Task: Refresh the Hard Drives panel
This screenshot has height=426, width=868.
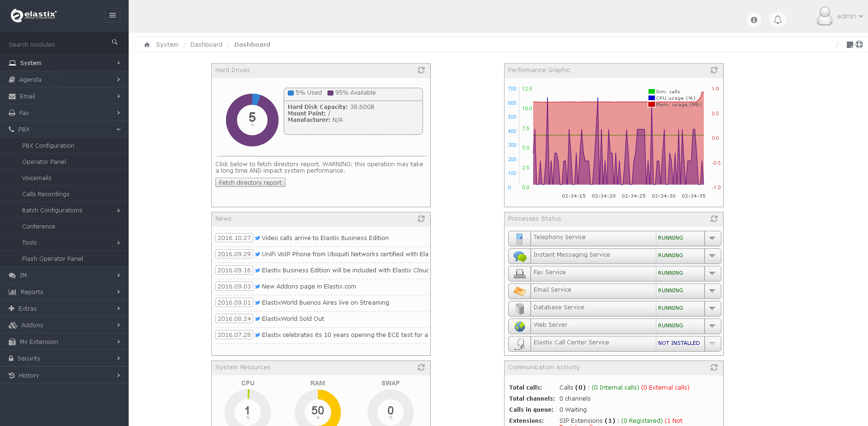Action: click(x=421, y=70)
